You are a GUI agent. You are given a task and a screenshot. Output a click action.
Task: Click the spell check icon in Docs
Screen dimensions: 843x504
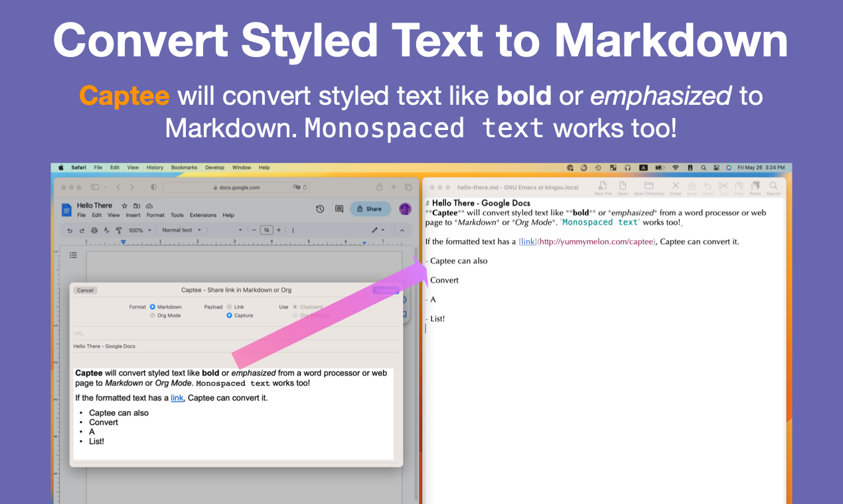tap(106, 230)
